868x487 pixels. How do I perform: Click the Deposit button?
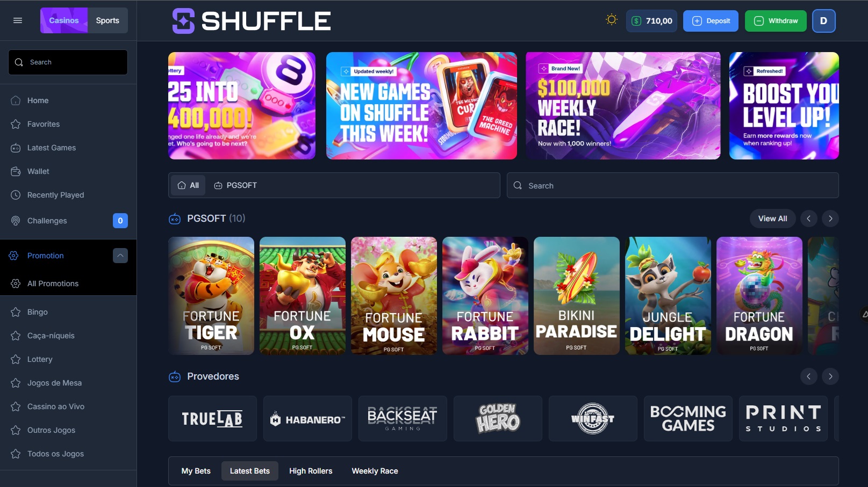711,21
